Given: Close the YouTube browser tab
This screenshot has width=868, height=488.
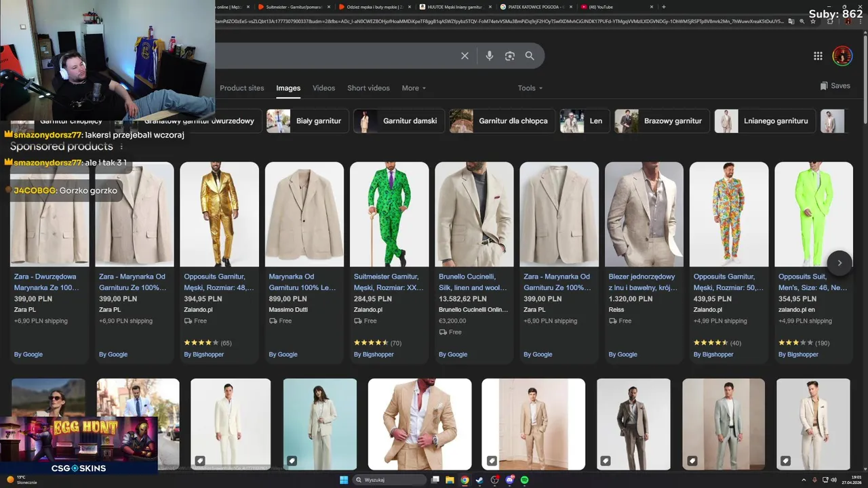Looking at the screenshot, I should coord(652,7).
